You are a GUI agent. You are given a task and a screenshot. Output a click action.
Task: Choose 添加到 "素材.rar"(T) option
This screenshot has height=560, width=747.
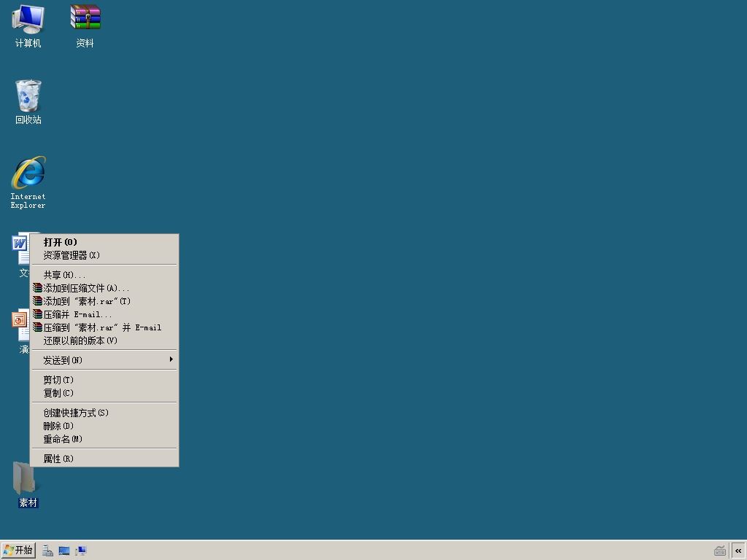104,301
